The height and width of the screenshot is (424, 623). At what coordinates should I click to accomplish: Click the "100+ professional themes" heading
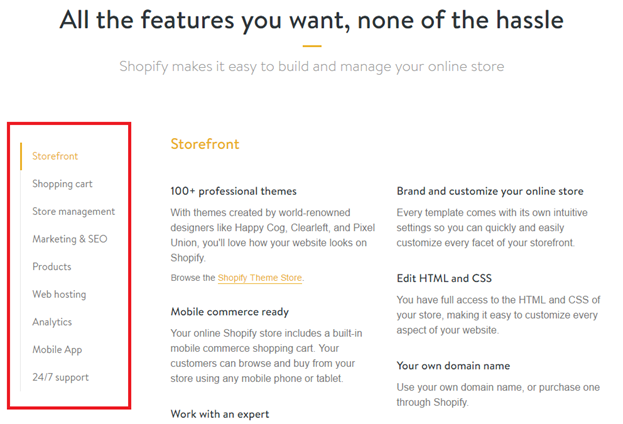(x=233, y=191)
